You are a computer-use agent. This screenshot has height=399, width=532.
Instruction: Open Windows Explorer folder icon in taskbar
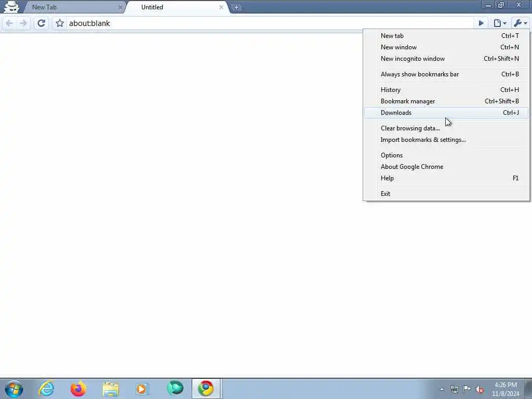[111, 389]
